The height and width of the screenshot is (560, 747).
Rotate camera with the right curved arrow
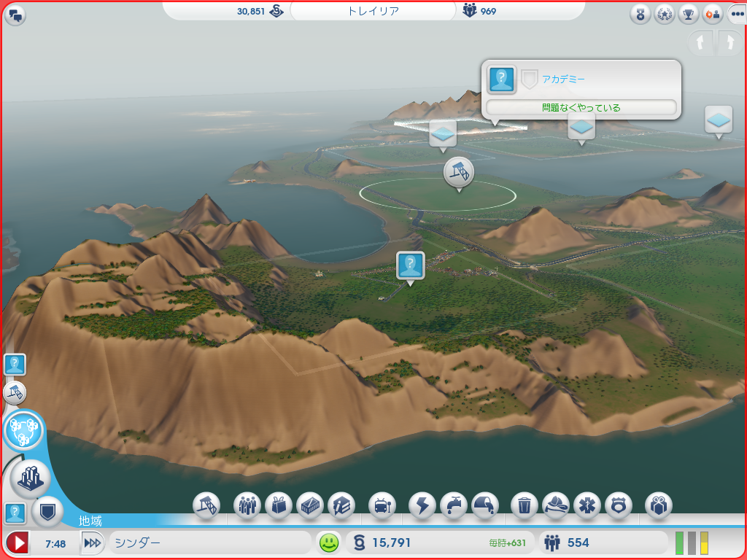[x=729, y=43]
